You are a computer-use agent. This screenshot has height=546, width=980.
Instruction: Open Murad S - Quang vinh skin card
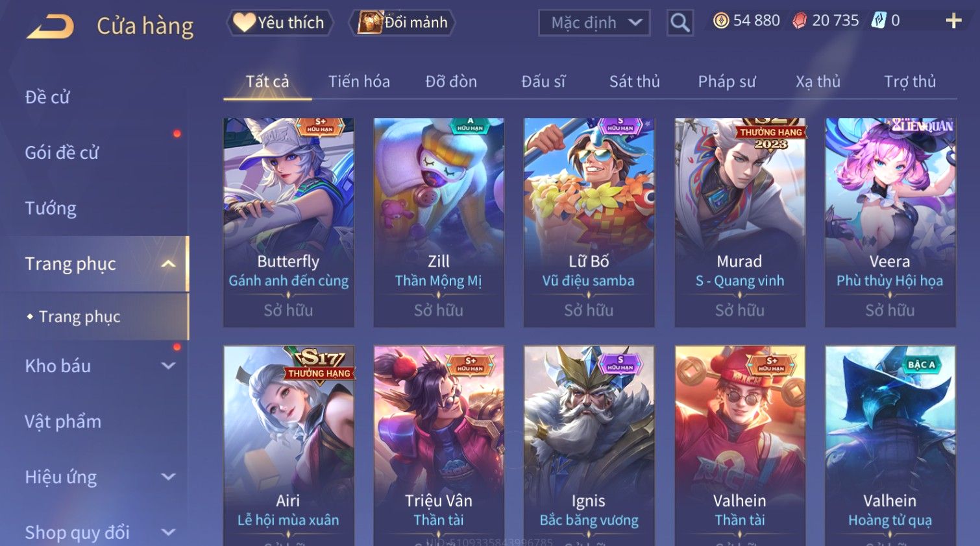pos(740,222)
